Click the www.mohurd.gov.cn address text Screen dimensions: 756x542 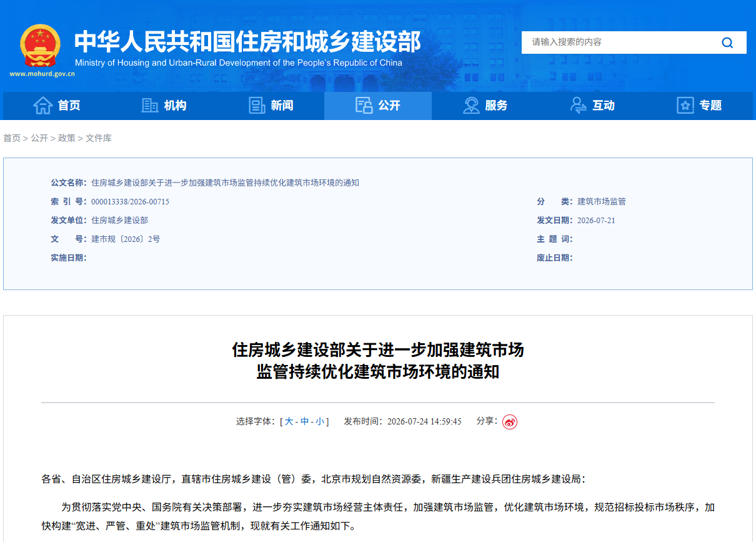click(42, 74)
